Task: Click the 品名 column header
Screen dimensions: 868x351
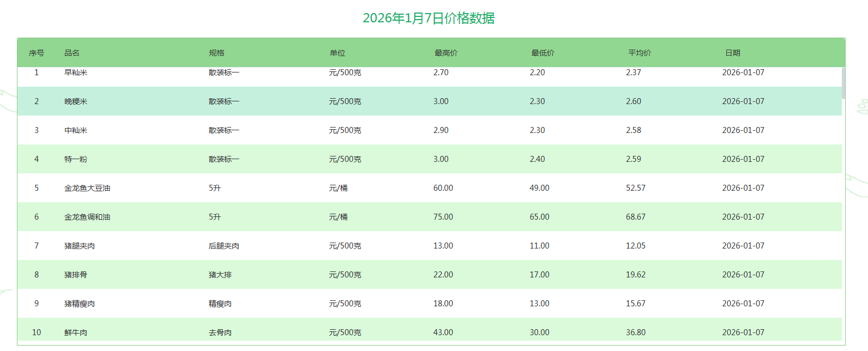Action: [x=72, y=53]
